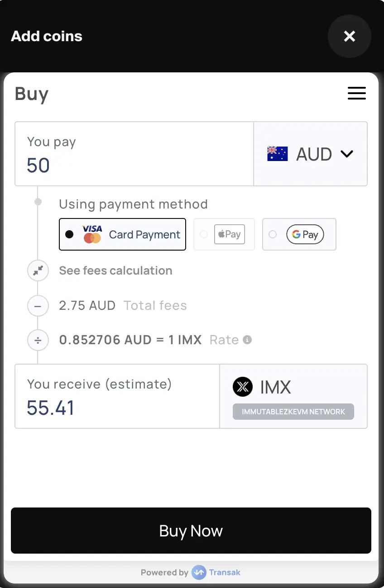
Task: Click the Visa Mastercard logo
Action: [x=92, y=234]
